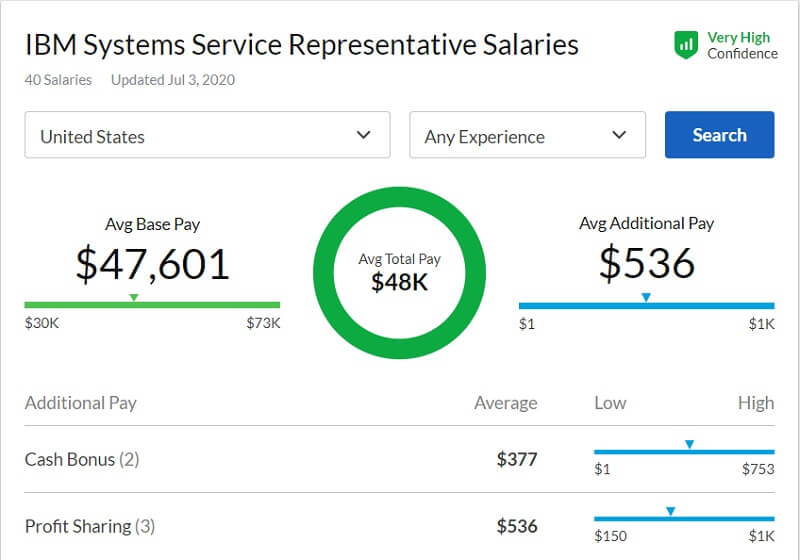The height and width of the screenshot is (560, 800).
Task: Click the Low column header
Action: click(x=610, y=403)
